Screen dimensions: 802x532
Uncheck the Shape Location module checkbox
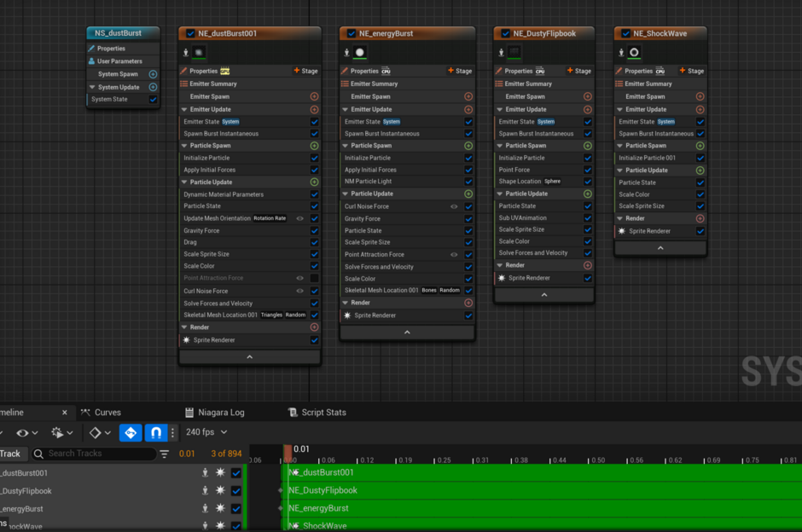coord(588,182)
